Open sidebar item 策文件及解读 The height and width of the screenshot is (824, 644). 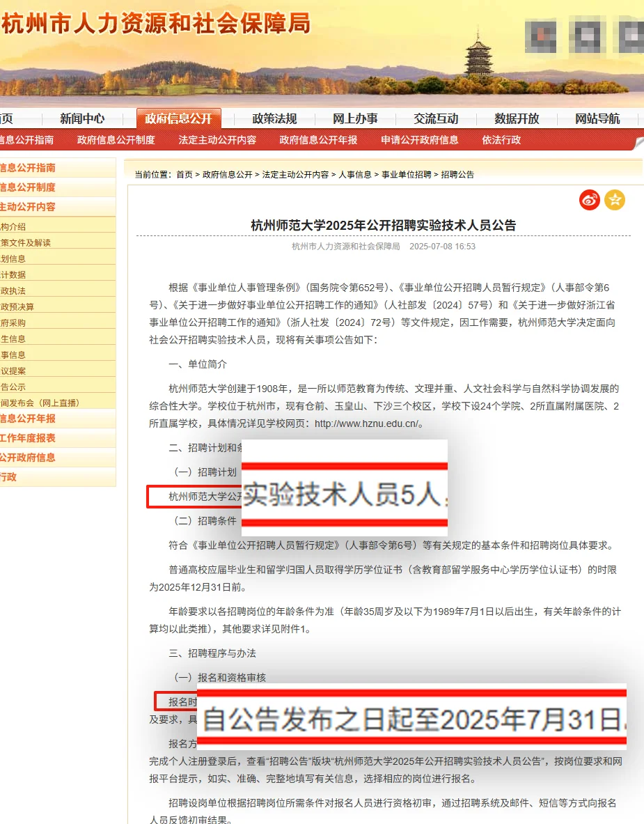click(x=25, y=243)
